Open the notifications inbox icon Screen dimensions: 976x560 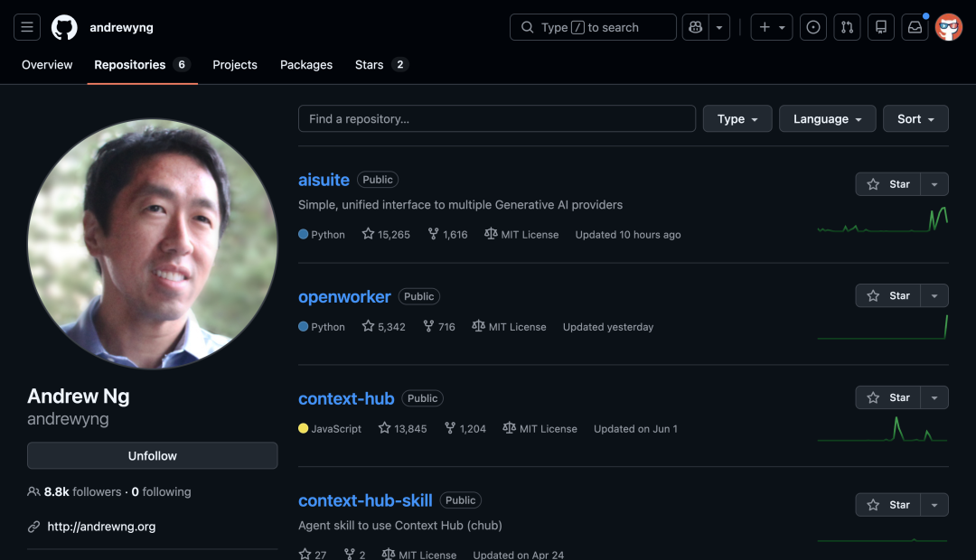coord(915,27)
